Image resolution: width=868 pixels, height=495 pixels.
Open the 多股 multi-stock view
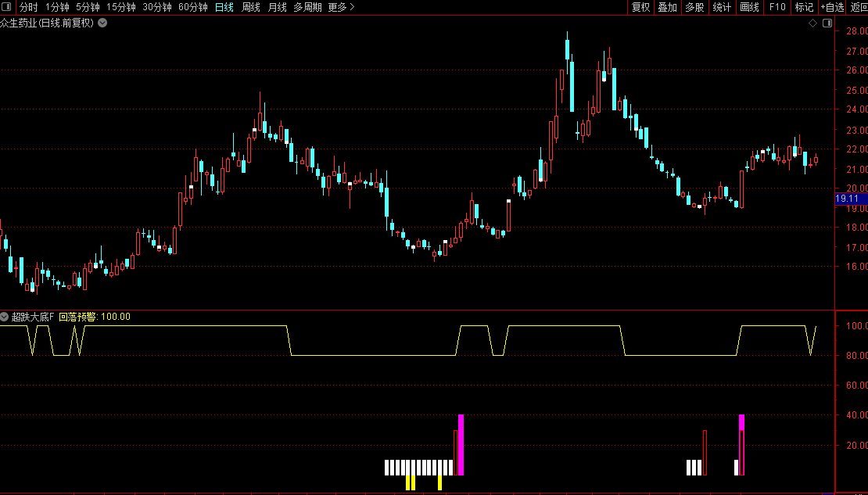[694, 7]
